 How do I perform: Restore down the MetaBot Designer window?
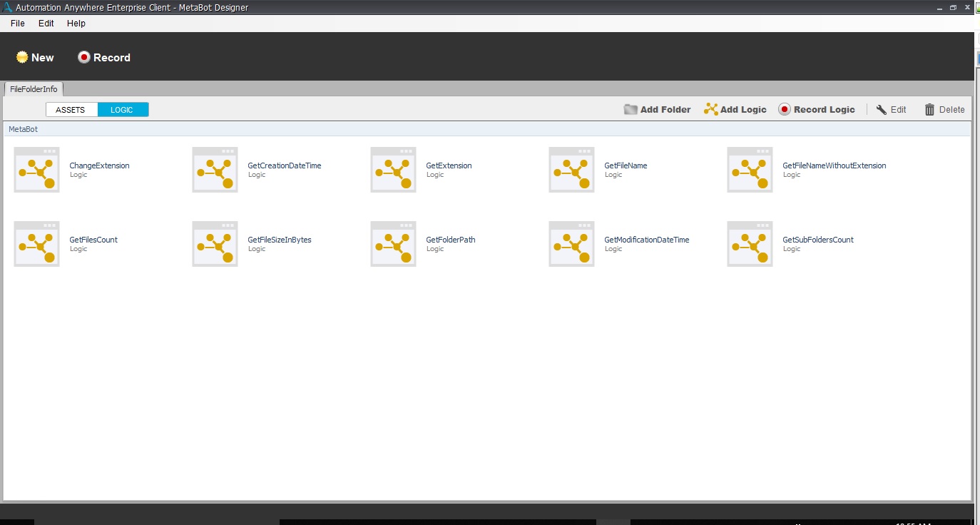[954, 7]
